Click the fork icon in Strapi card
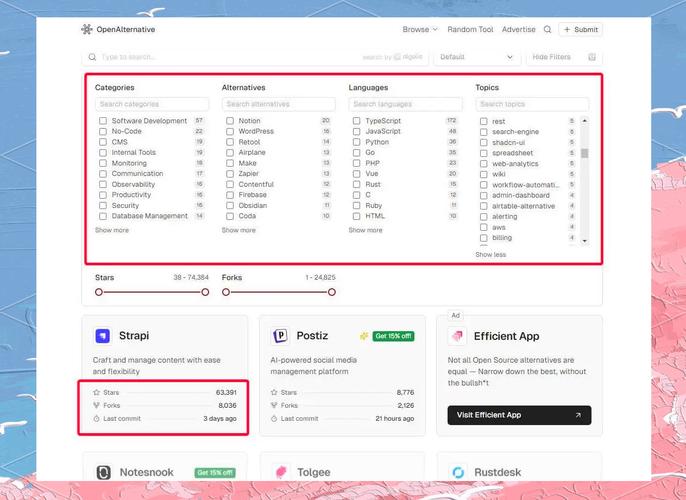Screen dimensions: 686x500 97,406
